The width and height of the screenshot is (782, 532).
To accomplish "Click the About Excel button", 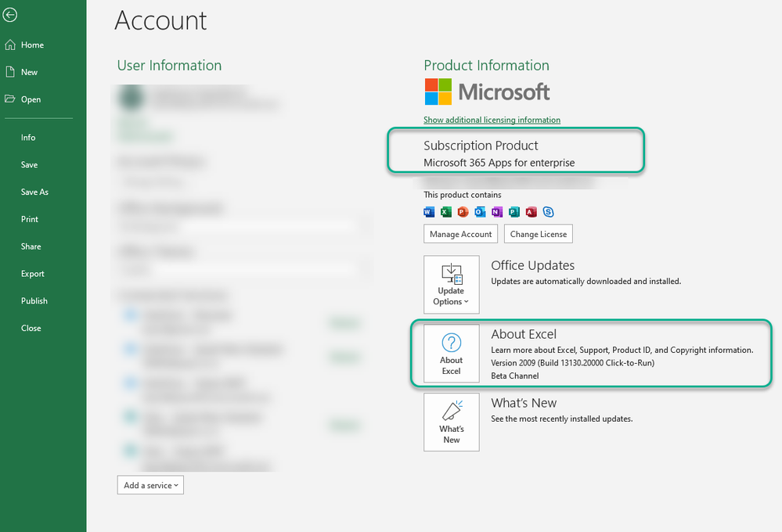I will [452, 354].
